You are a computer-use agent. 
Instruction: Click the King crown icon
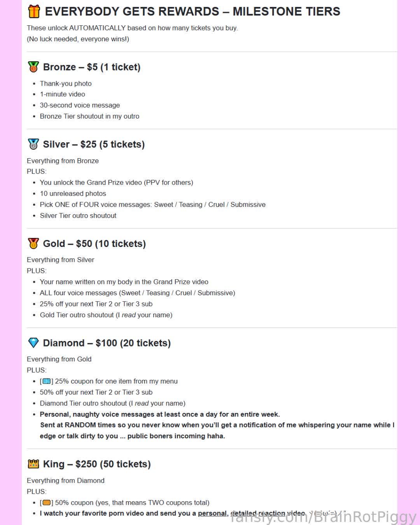point(33,464)
